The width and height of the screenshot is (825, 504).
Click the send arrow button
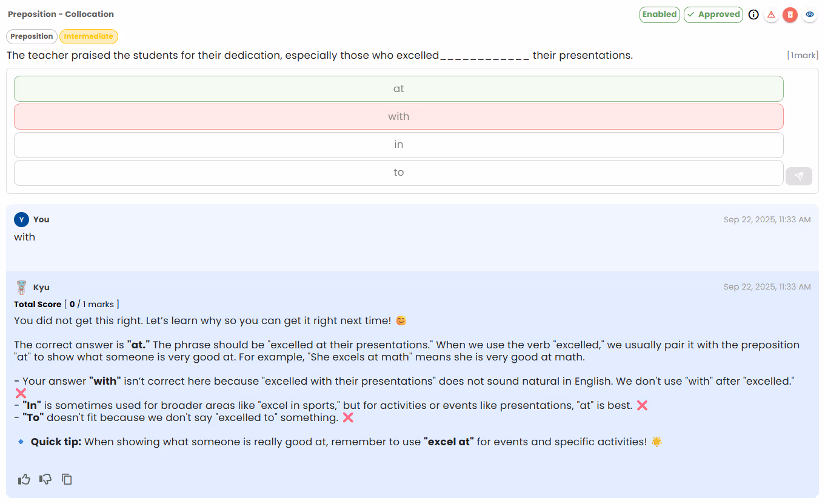point(799,176)
